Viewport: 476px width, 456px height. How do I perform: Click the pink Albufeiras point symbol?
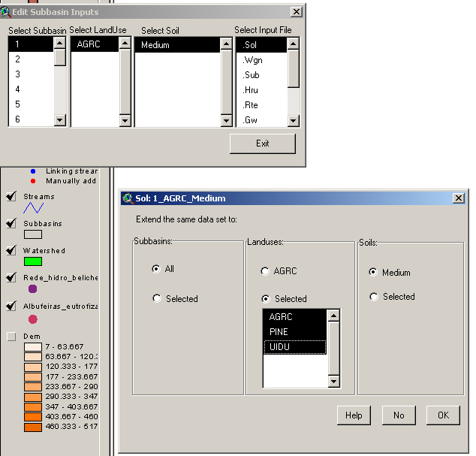pos(32,319)
